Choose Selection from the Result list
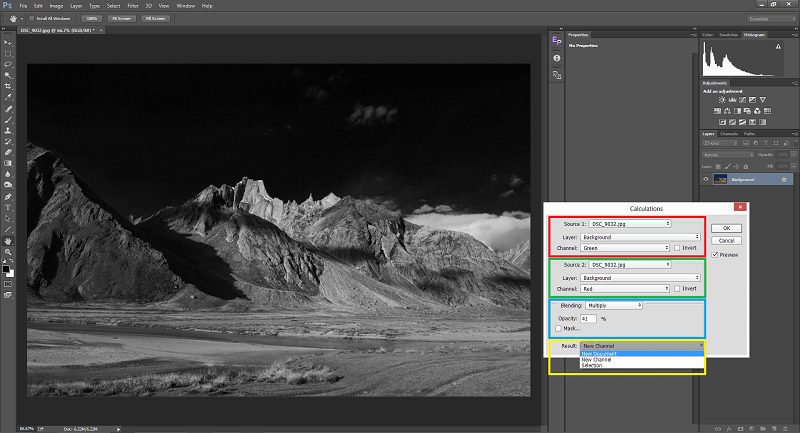This screenshot has width=800, height=433. [x=592, y=365]
